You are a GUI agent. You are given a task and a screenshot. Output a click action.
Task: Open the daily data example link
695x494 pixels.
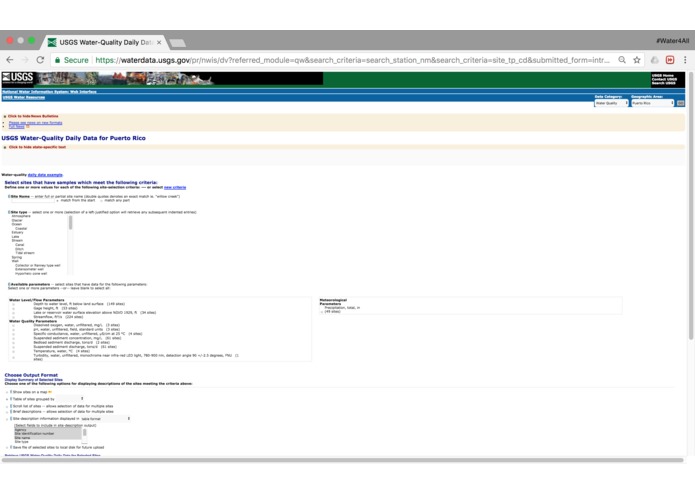point(45,175)
